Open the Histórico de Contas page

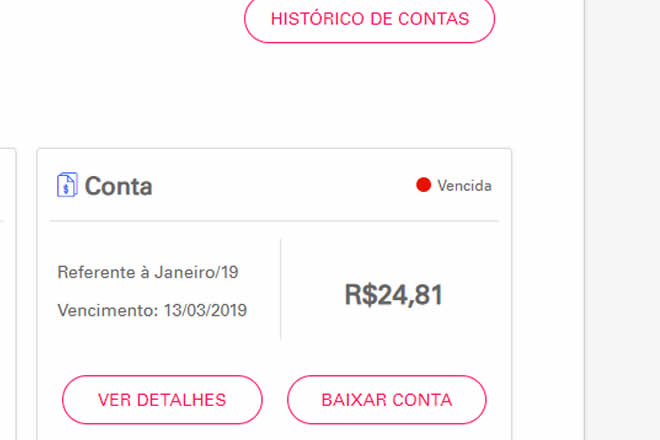(x=369, y=19)
